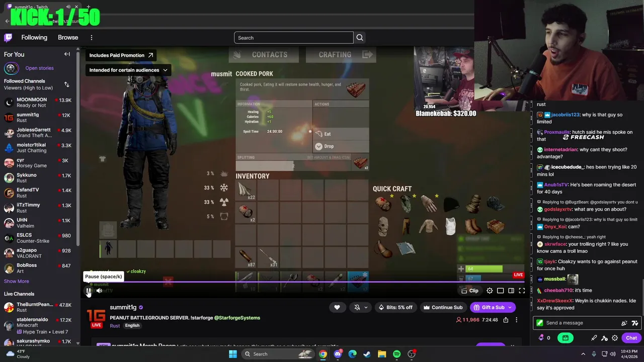
Task: Open Sykkuno channel in sidebar
Action: click(x=38, y=178)
